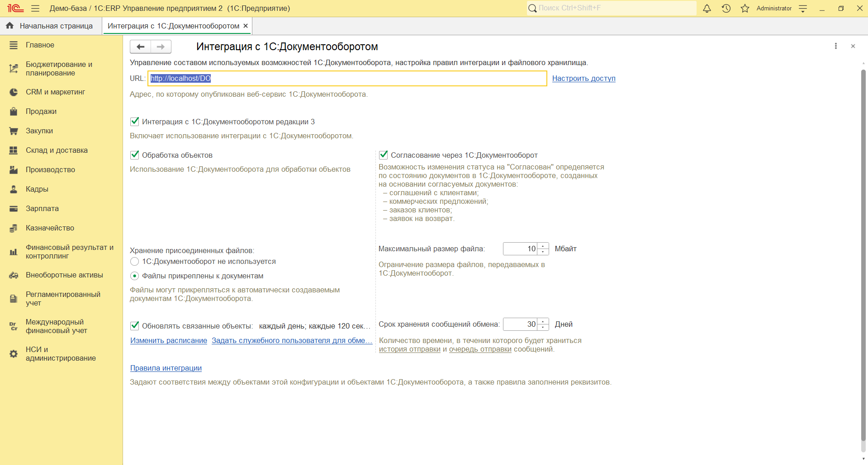Close the Интеграция с 1С:Документооборотом tab
868x465 pixels.
coord(246,26)
